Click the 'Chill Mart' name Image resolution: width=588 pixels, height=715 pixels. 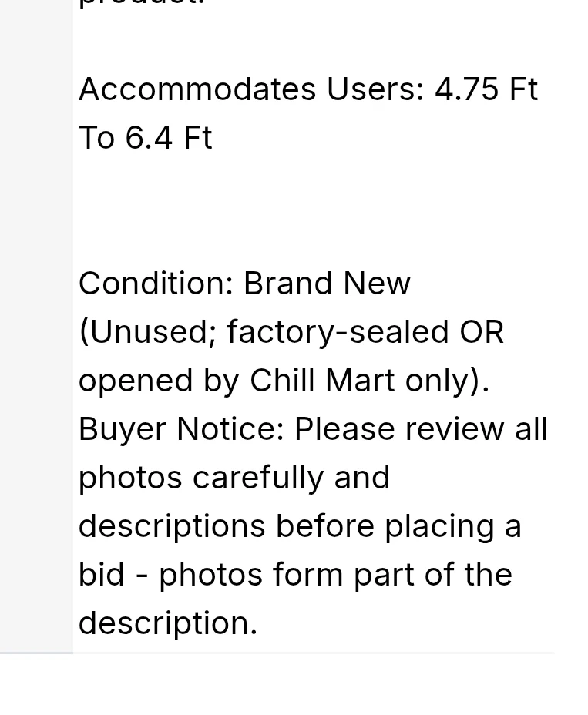(322, 381)
